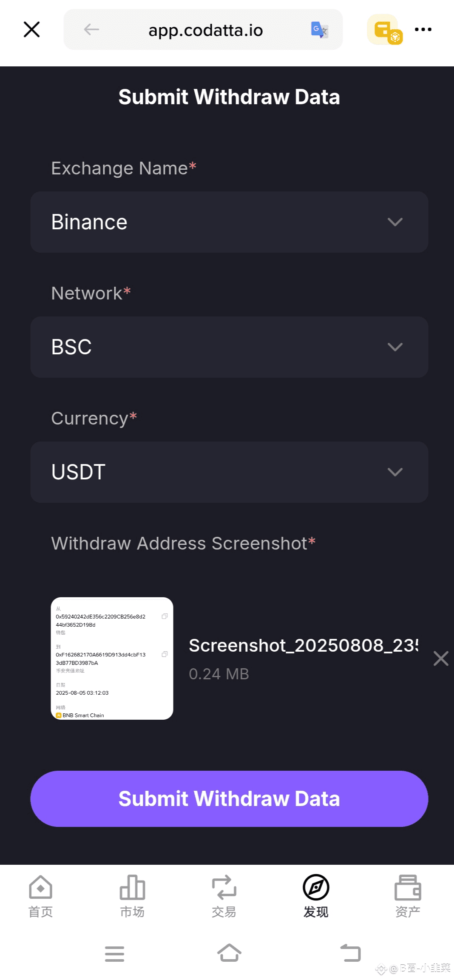Expand the Binance exchange name dropdown

click(x=229, y=222)
